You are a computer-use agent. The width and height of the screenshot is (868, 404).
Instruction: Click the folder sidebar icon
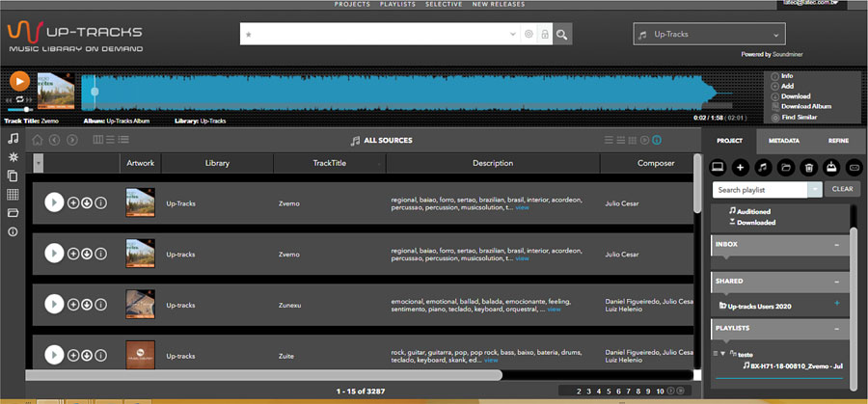(13, 213)
